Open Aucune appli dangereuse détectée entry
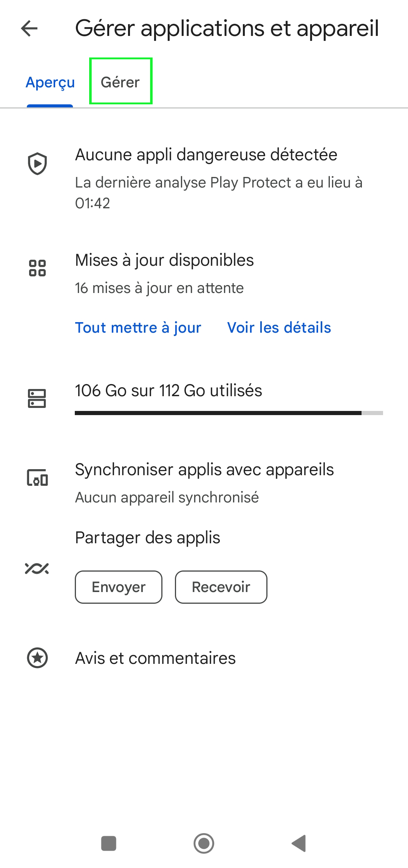Image resolution: width=408 pixels, height=868 pixels. pos(204,178)
